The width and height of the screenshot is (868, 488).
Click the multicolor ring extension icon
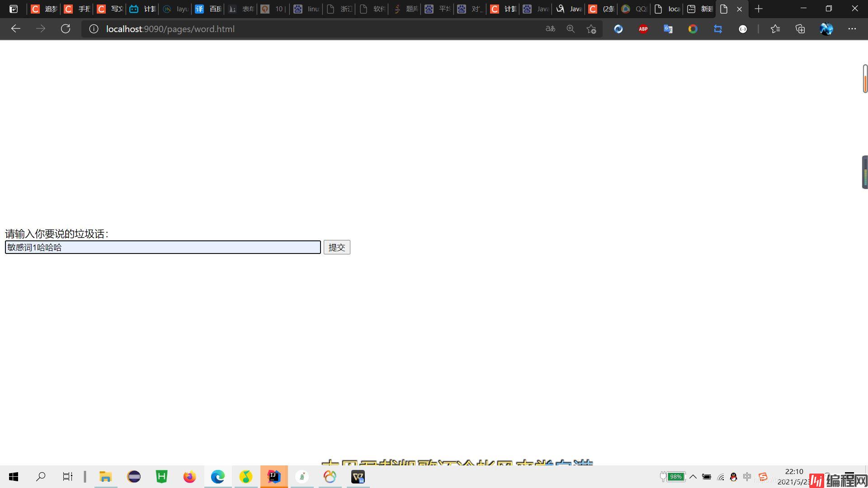693,29
